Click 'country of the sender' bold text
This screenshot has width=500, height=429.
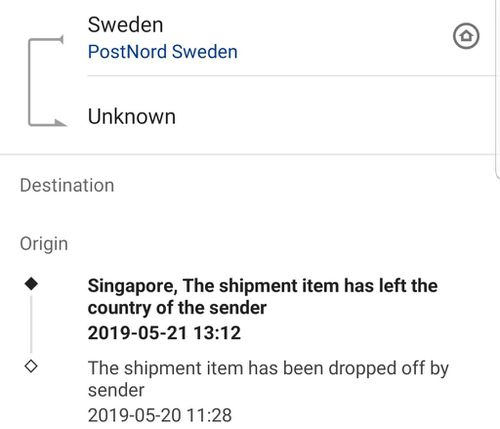coord(177,308)
